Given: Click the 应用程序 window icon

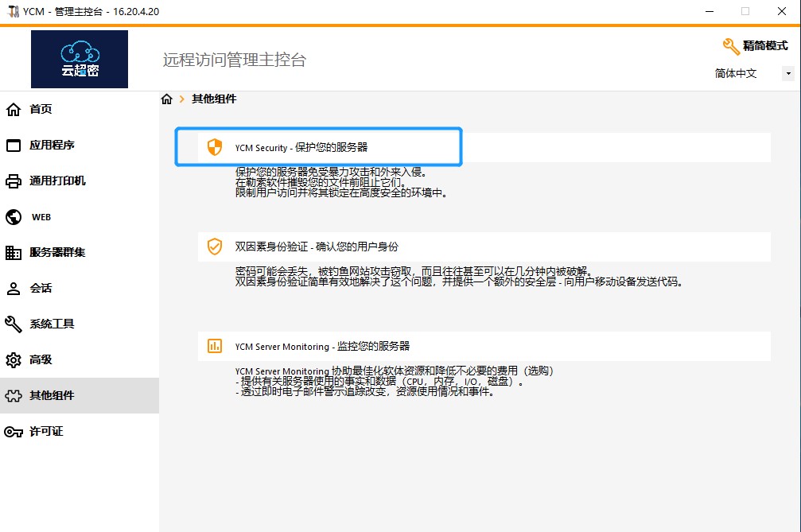Looking at the screenshot, I should (14, 146).
